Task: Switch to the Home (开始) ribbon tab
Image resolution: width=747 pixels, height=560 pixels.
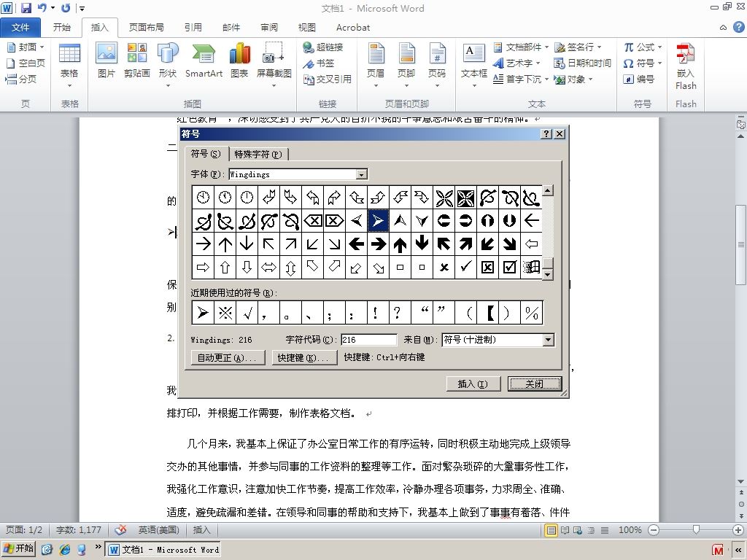Action: coord(62,28)
